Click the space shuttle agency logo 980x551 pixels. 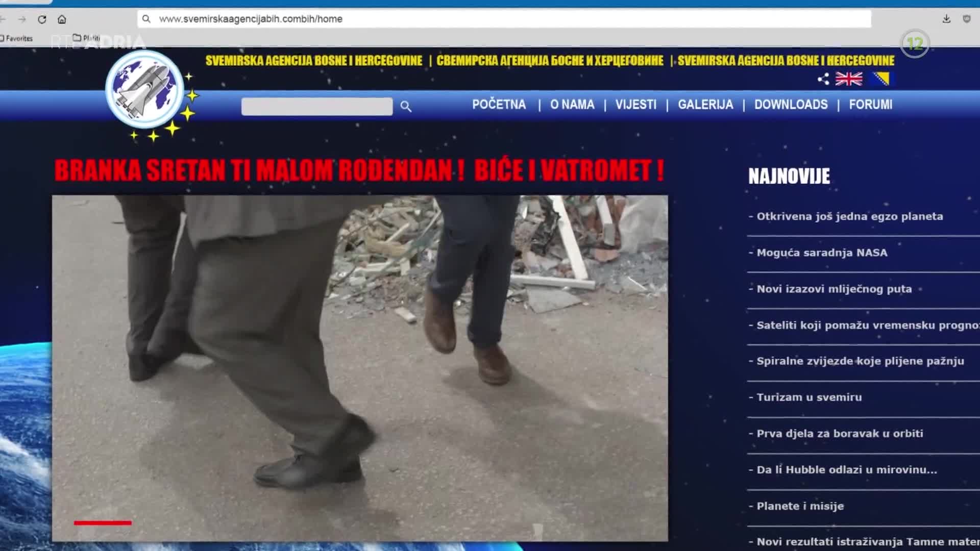[145, 90]
